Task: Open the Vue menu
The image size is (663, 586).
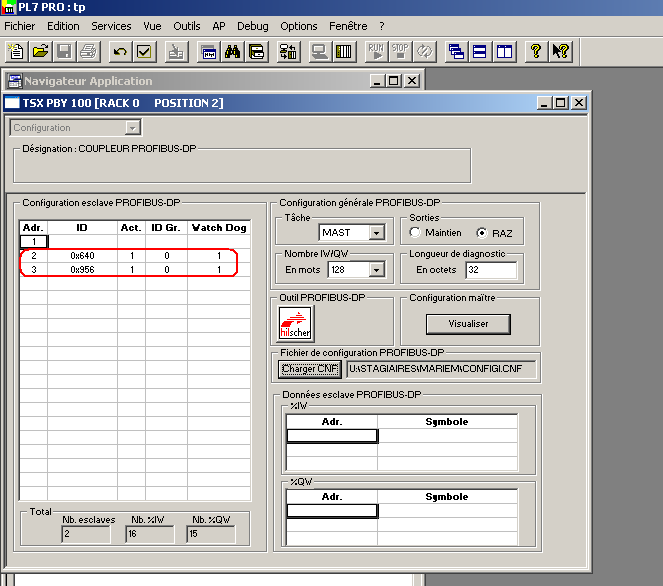Action: [152, 26]
